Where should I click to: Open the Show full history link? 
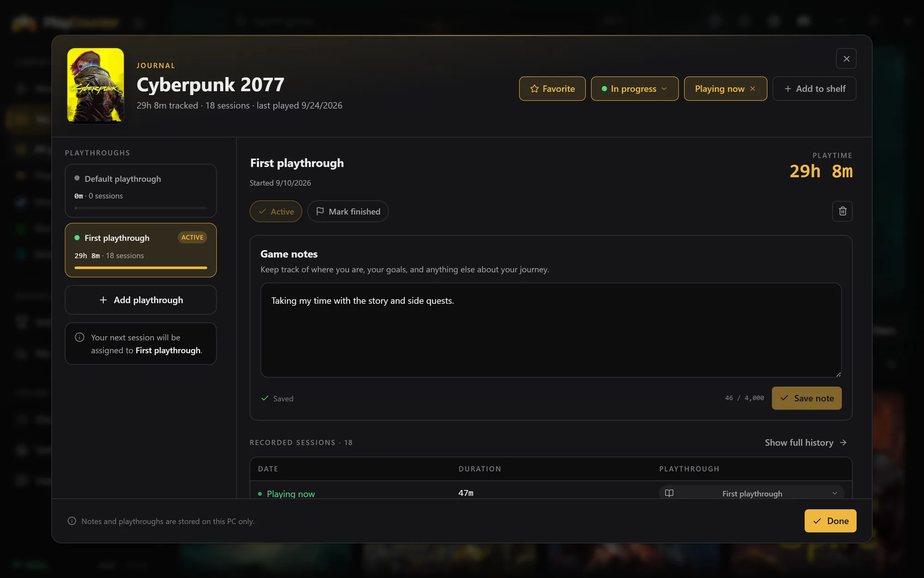point(806,443)
